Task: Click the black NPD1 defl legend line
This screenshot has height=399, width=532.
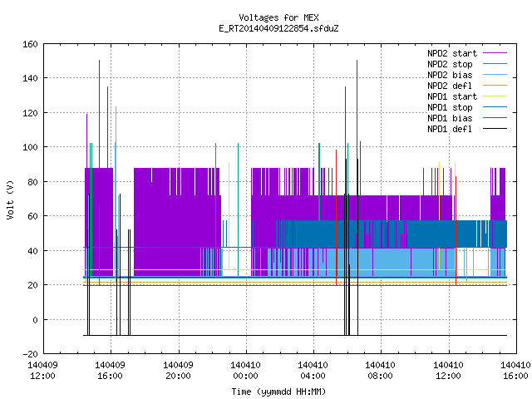Action: (x=495, y=129)
